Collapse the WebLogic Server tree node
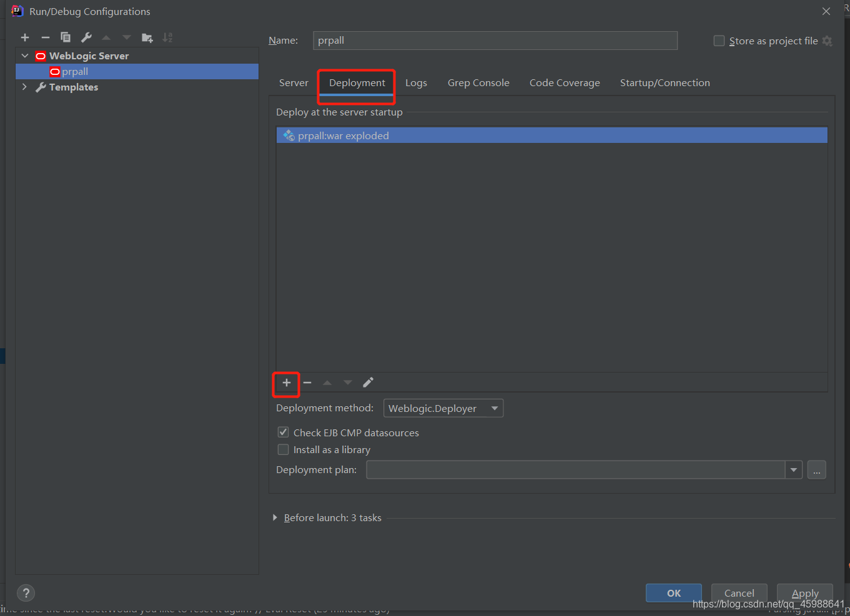850x616 pixels. click(25, 56)
